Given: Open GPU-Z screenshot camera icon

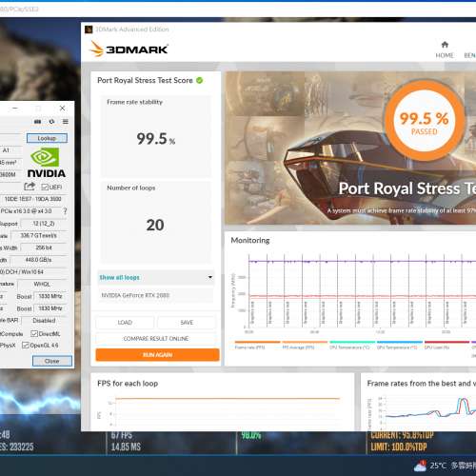Looking at the screenshot, I should pos(38,122).
